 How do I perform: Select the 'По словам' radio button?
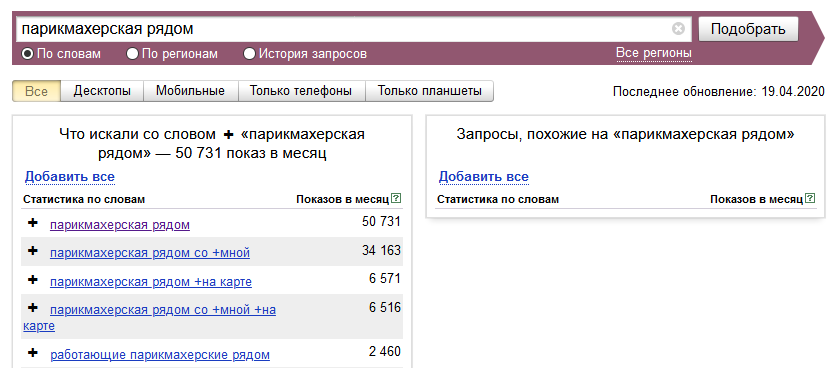coord(28,54)
